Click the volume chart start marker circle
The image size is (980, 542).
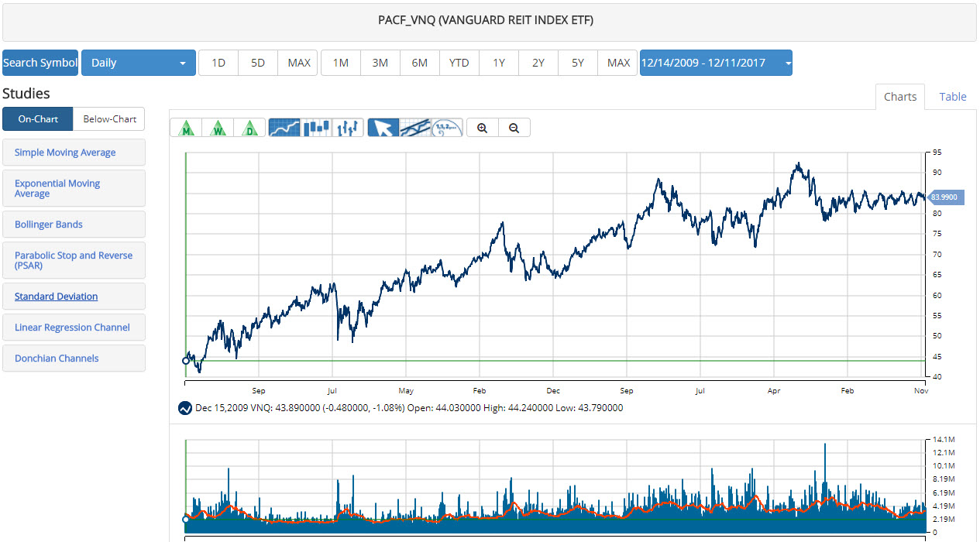(186, 520)
